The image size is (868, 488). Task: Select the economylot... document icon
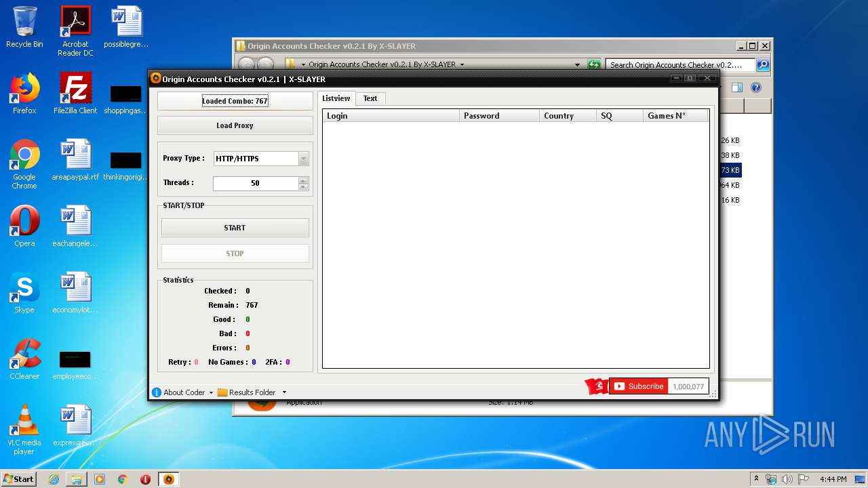pyautogui.click(x=75, y=293)
